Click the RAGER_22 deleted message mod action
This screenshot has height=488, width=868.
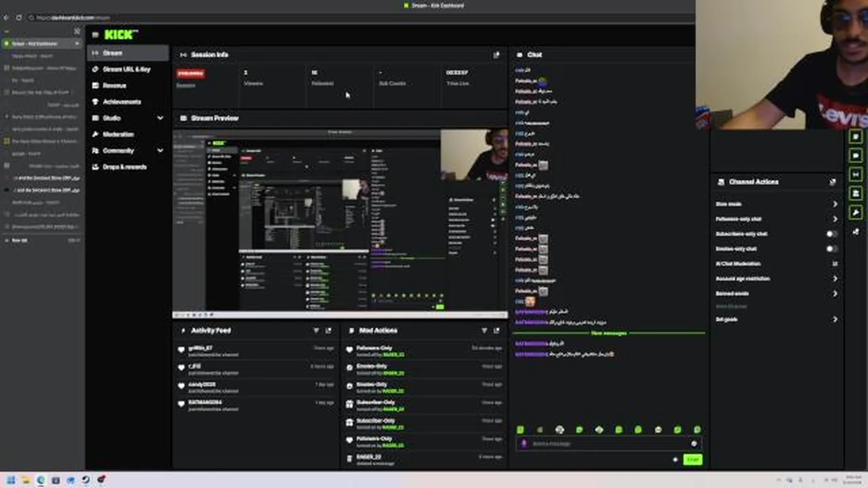pos(425,460)
